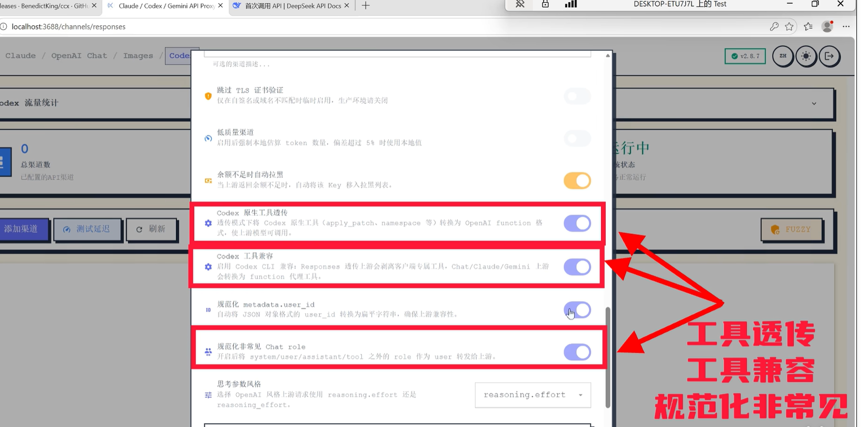
Task: Open the browser favorites list icon
Action: [808, 26]
